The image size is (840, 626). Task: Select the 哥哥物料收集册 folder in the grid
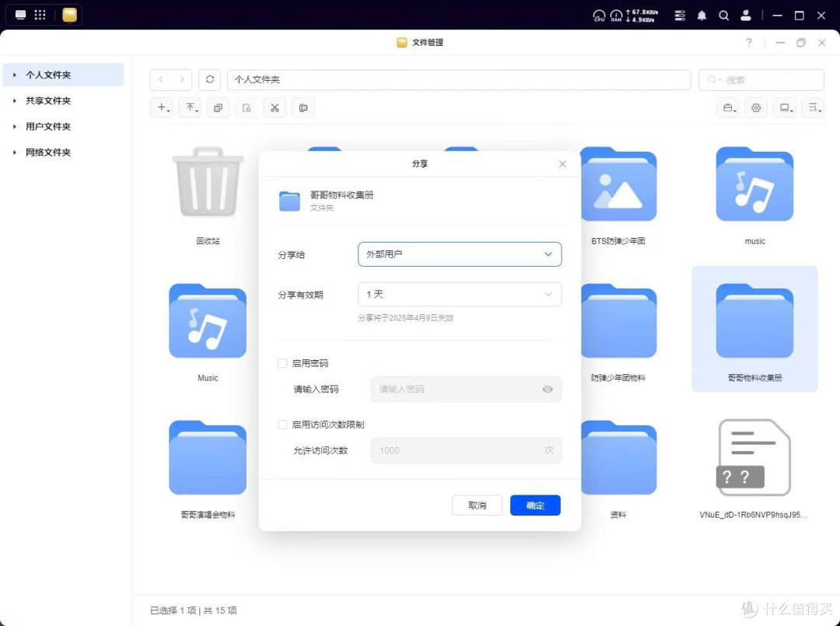click(754, 330)
